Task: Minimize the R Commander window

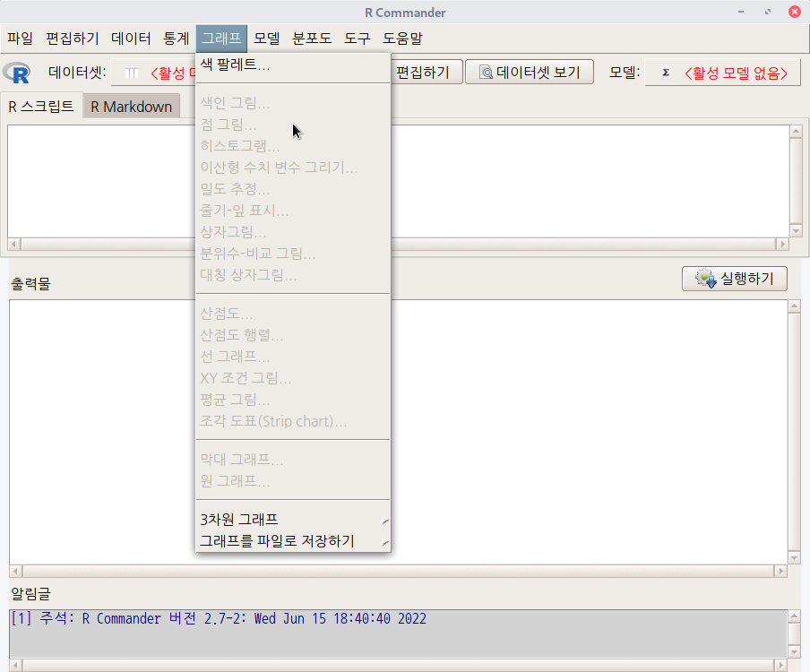Action: (741, 12)
